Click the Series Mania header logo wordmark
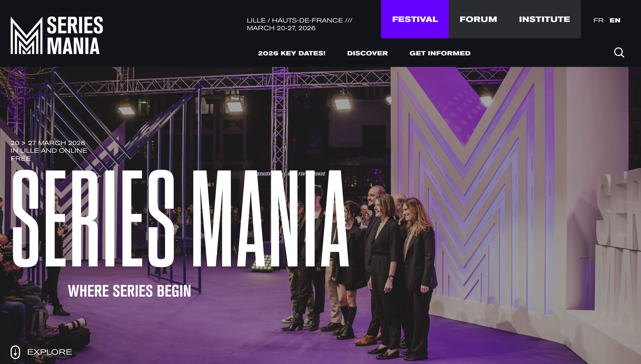This screenshot has width=641, height=364. point(75,35)
